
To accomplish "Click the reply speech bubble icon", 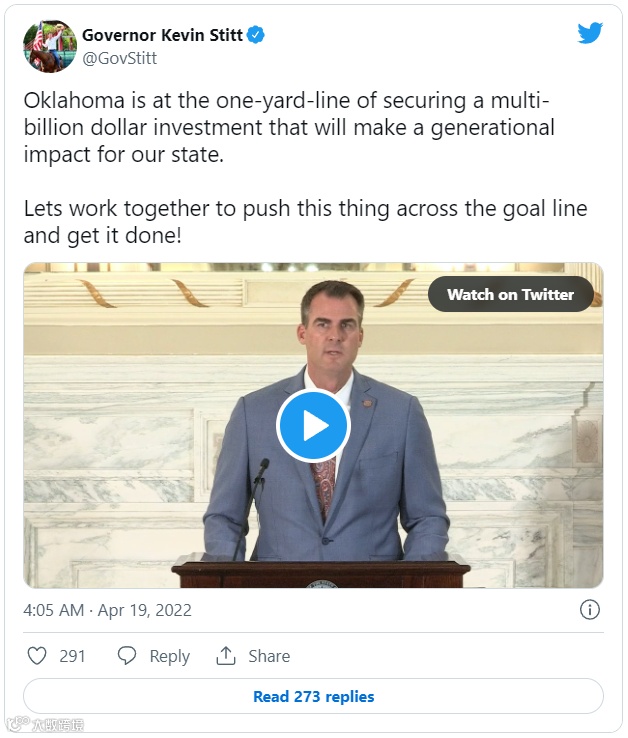I will pos(127,656).
